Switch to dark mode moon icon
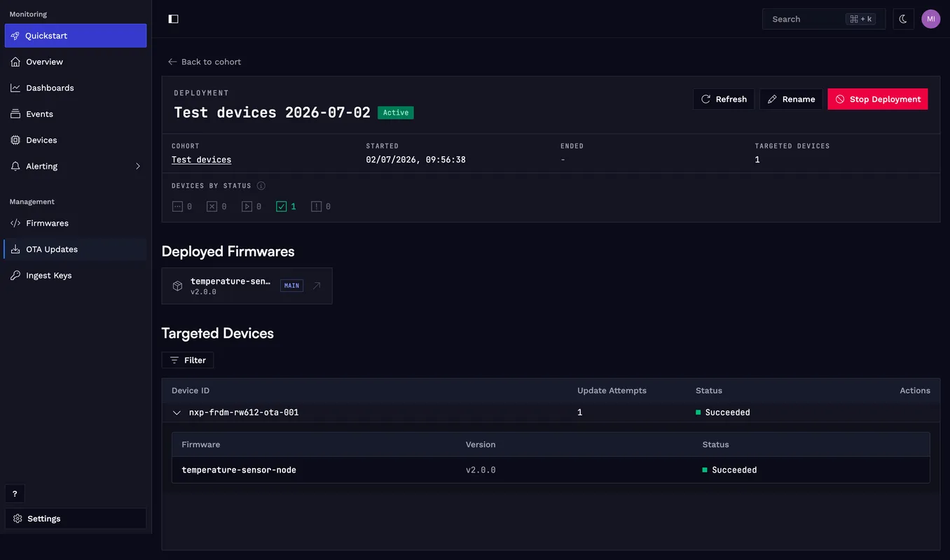The image size is (950, 560). pyautogui.click(x=903, y=19)
